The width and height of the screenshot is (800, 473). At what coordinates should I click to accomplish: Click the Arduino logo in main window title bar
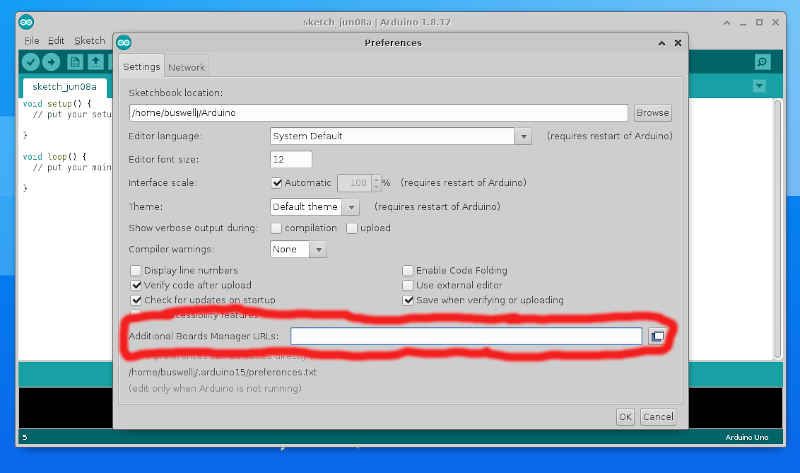(x=26, y=22)
